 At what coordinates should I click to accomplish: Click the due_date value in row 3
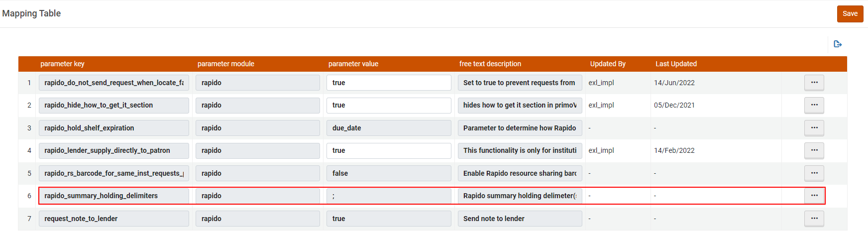coord(389,128)
